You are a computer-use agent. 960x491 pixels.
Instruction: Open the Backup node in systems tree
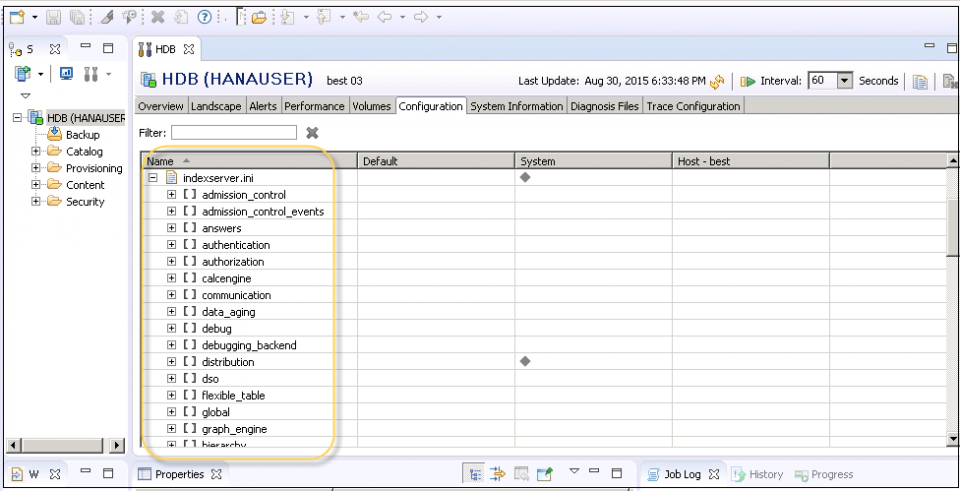pos(81,135)
